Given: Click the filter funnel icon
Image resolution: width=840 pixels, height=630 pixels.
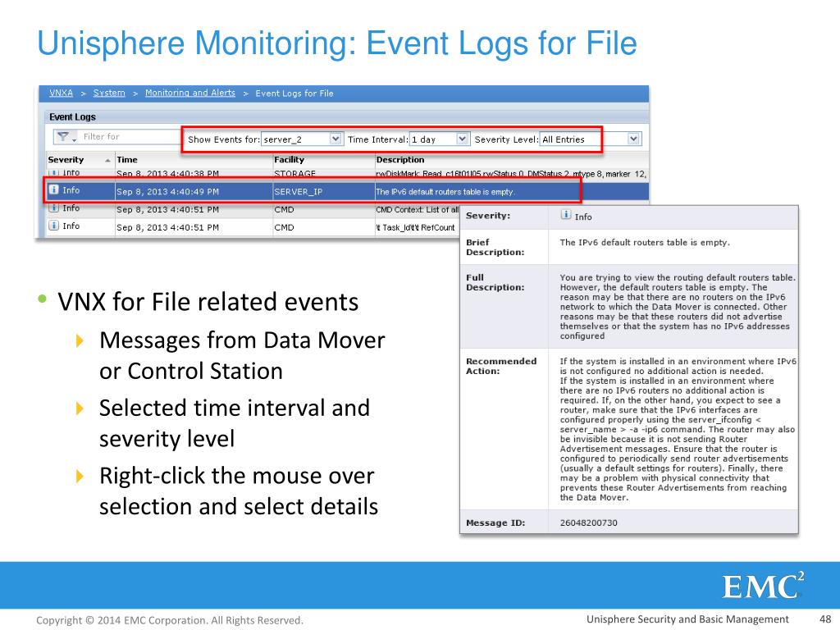Looking at the screenshot, I should tap(62, 137).
